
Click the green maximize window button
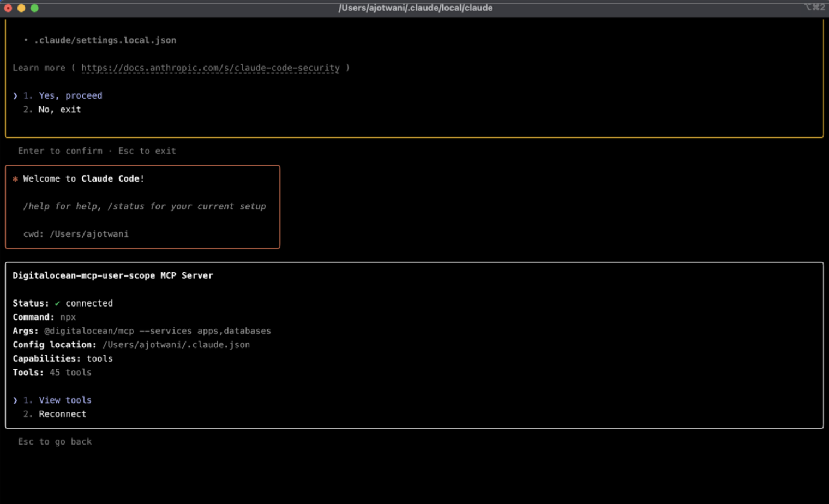34,8
